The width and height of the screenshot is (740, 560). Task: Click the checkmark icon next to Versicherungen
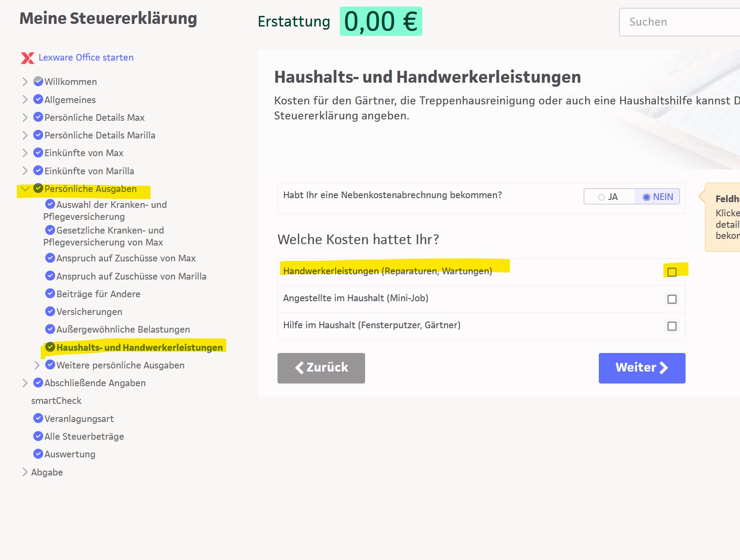click(50, 311)
